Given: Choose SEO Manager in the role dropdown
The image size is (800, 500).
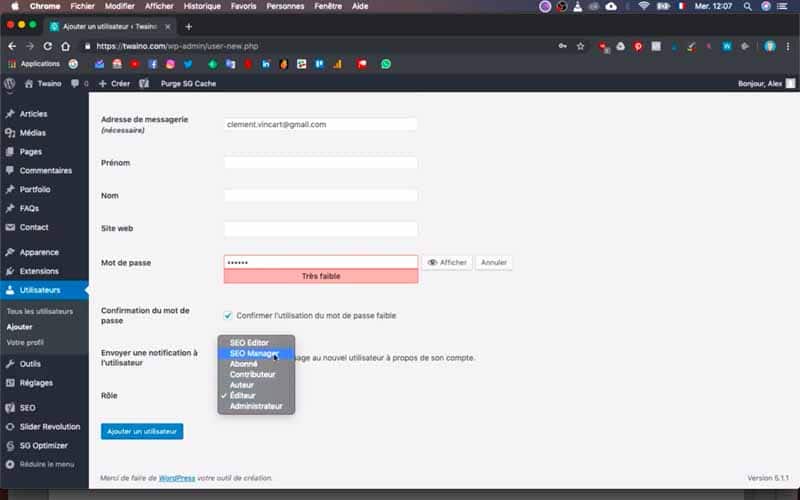Looking at the screenshot, I should (256, 353).
